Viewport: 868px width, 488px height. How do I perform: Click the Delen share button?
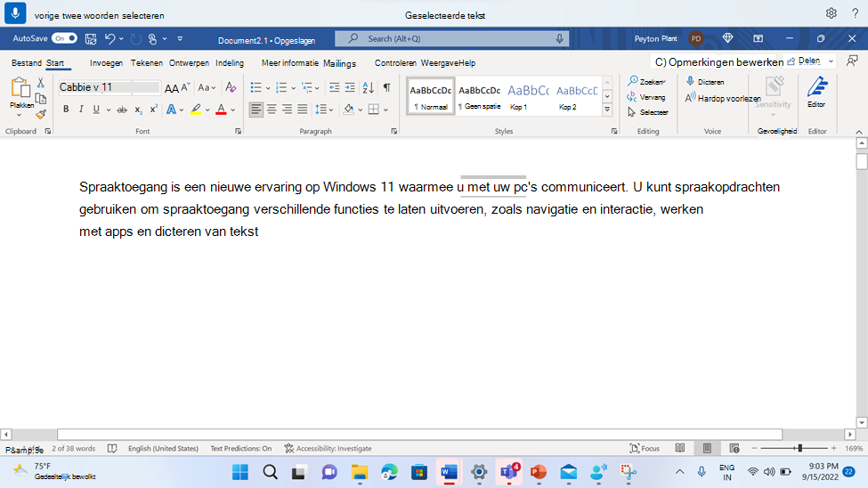point(804,61)
